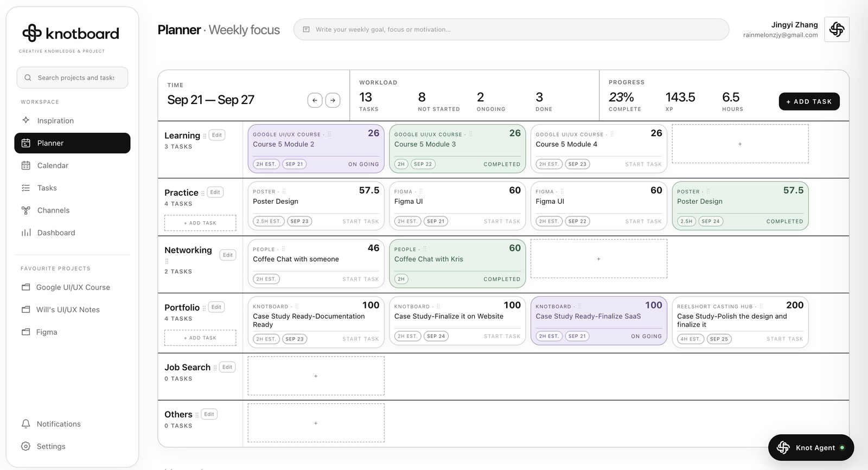Screen dimensions: 868x470
Task: Click the Figma project folder icon
Action: pos(25,332)
